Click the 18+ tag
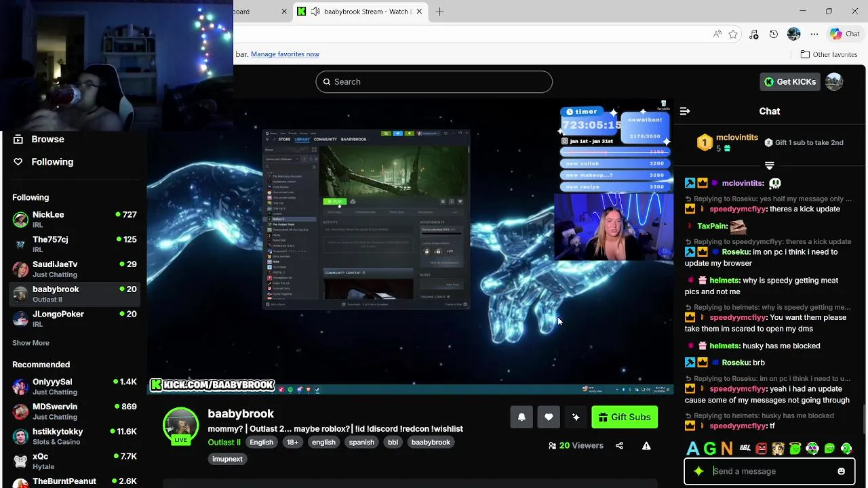Image resolution: width=868 pixels, height=488 pixels. [x=292, y=443]
